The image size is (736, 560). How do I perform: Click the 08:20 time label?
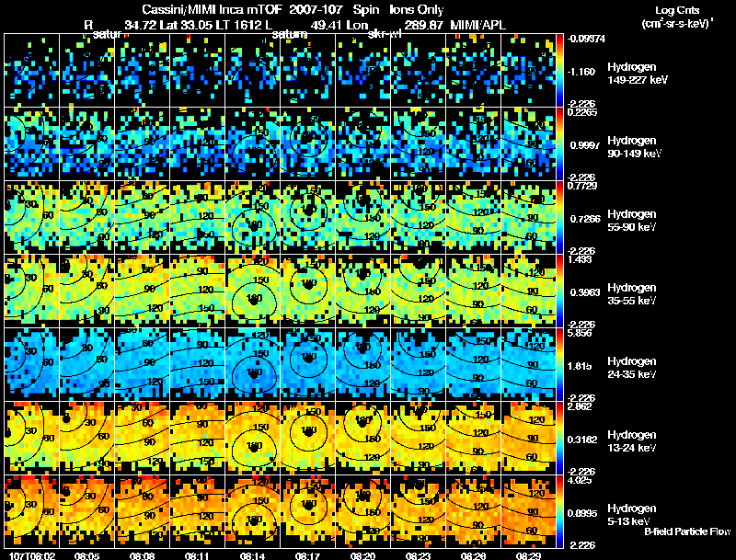click(x=362, y=555)
